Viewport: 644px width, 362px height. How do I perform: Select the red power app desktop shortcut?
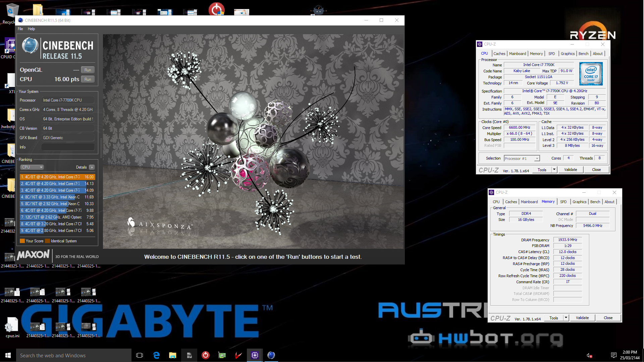click(x=217, y=9)
